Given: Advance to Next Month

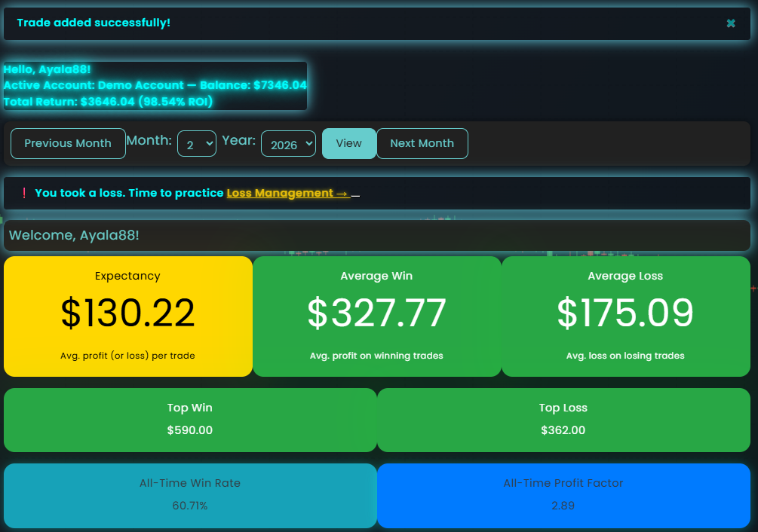Looking at the screenshot, I should [422, 143].
